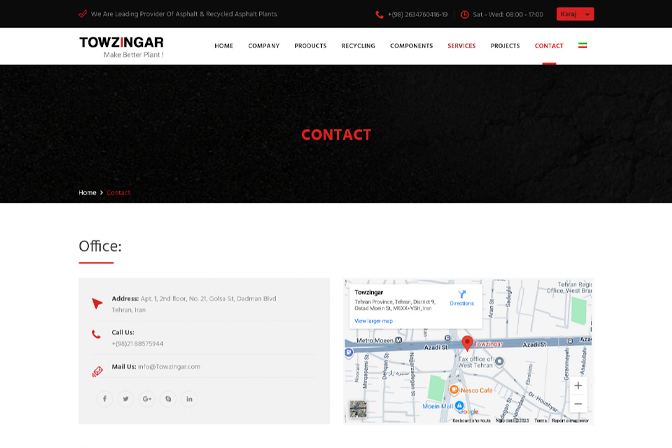Image resolution: width=672 pixels, height=448 pixels.
Task: Click Home in the breadcrumb
Action: coord(87,193)
